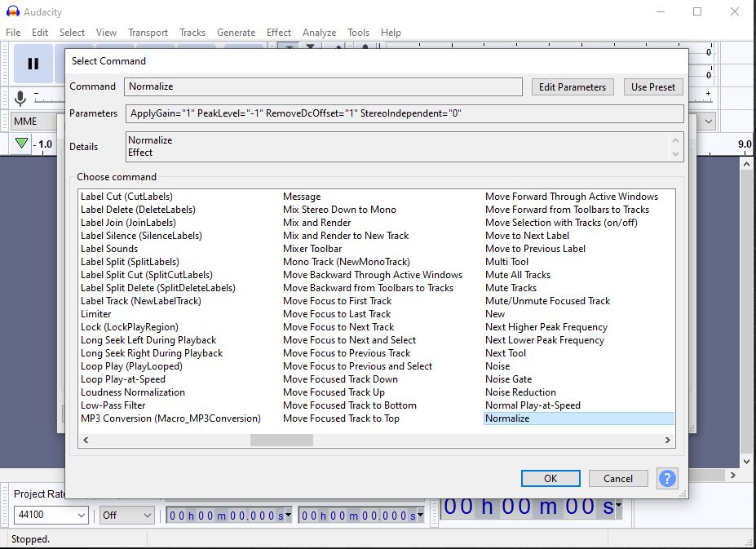Click the blue Help question mark icon
Screen dimensions: 756x549
[x=666, y=478]
